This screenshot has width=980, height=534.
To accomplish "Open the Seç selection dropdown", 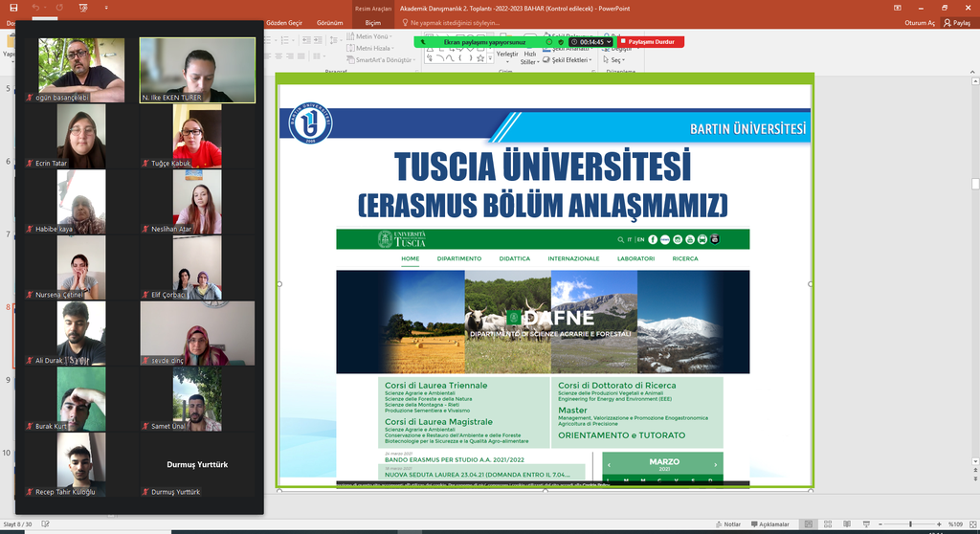I will 613,60.
